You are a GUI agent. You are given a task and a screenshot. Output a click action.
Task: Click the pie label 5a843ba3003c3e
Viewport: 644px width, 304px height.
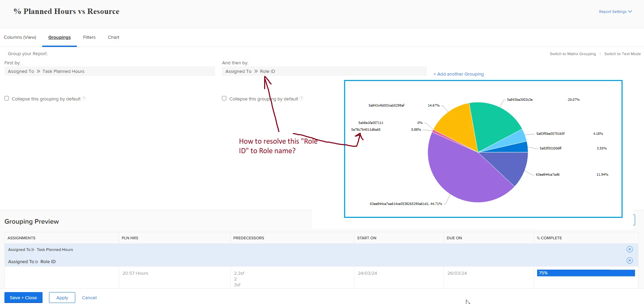(x=520, y=100)
